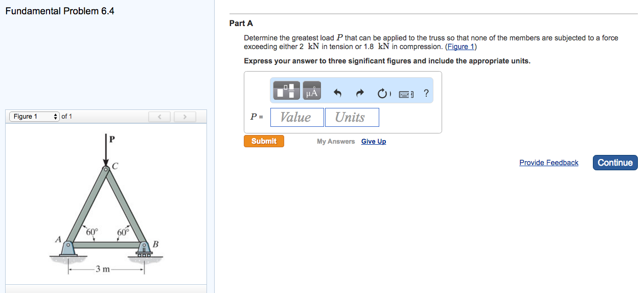
Task: Click the Provide Feedback link
Action: point(548,163)
